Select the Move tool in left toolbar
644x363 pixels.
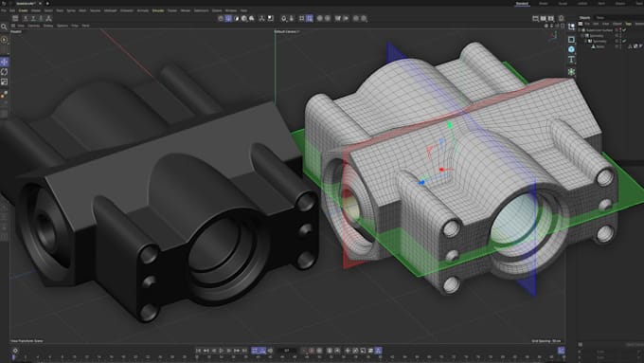click(x=5, y=62)
